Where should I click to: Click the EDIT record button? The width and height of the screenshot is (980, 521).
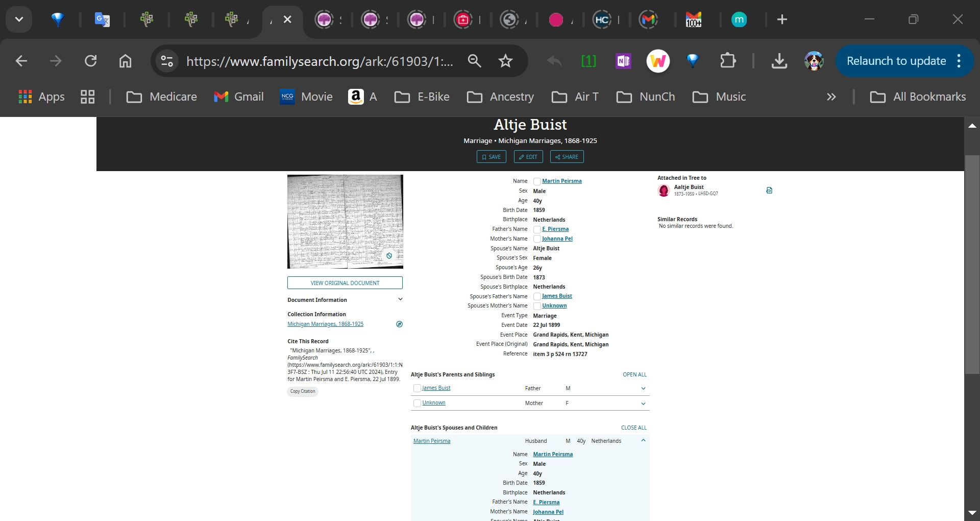click(x=528, y=157)
